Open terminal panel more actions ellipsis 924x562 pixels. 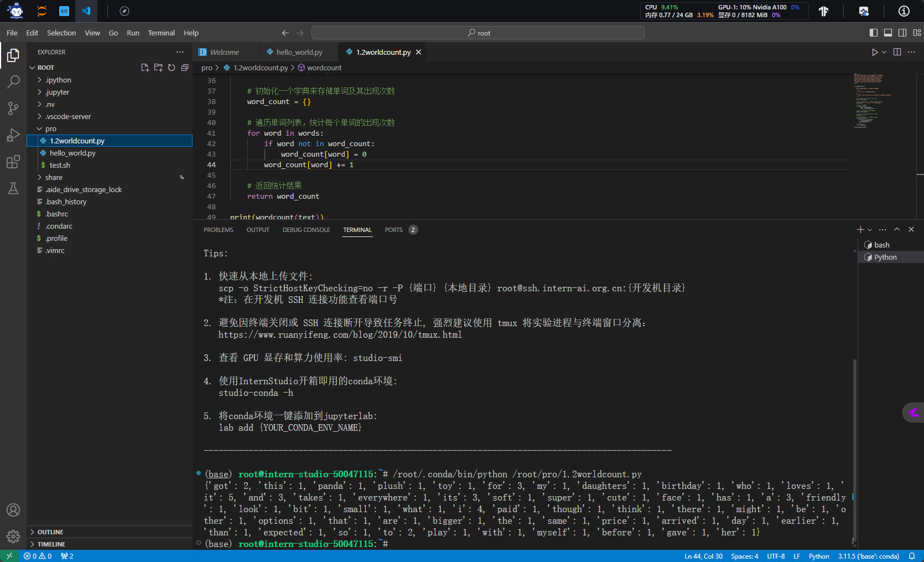pyautogui.click(x=883, y=230)
